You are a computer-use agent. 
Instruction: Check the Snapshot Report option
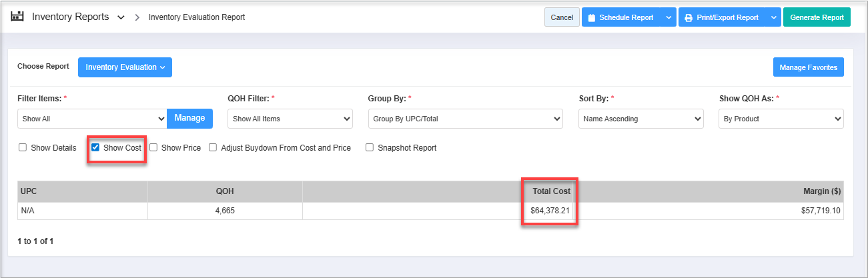tap(370, 148)
